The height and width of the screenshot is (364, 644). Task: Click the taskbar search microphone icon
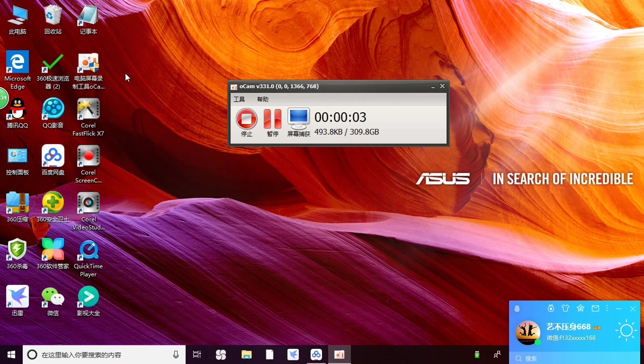tap(176, 354)
